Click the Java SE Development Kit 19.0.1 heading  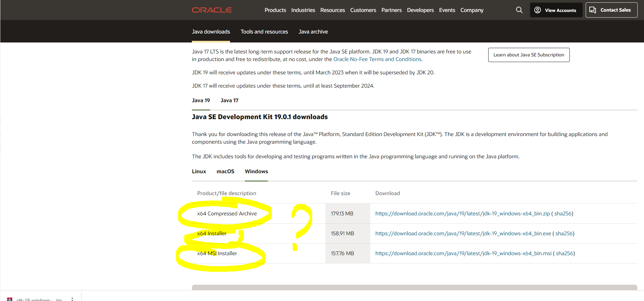click(260, 117)
